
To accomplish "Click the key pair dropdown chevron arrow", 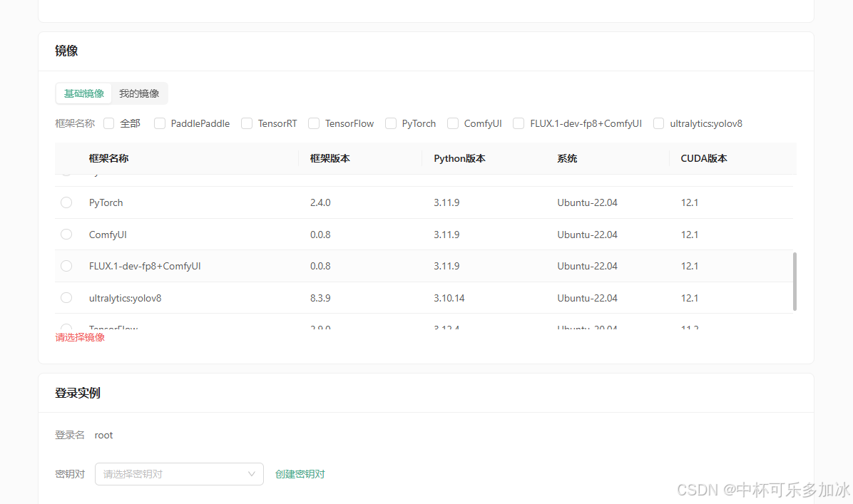I will point(251,474).
